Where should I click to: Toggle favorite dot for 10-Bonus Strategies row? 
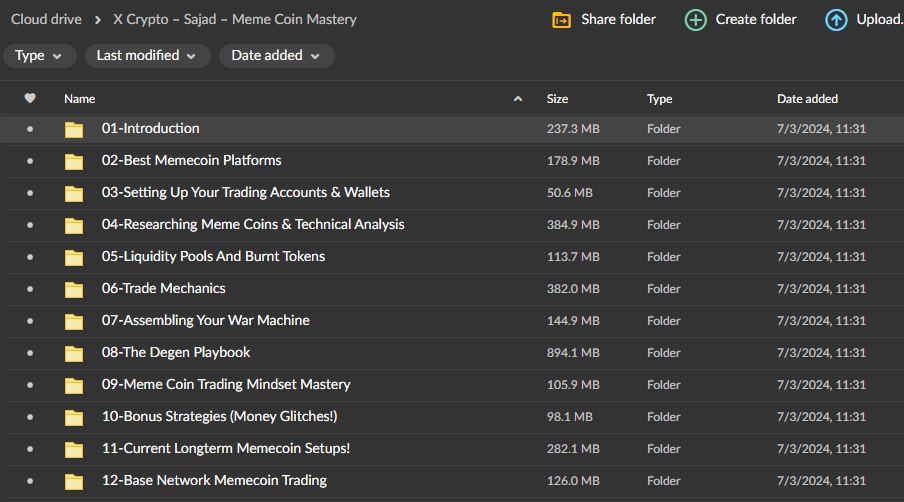[30, 417]
